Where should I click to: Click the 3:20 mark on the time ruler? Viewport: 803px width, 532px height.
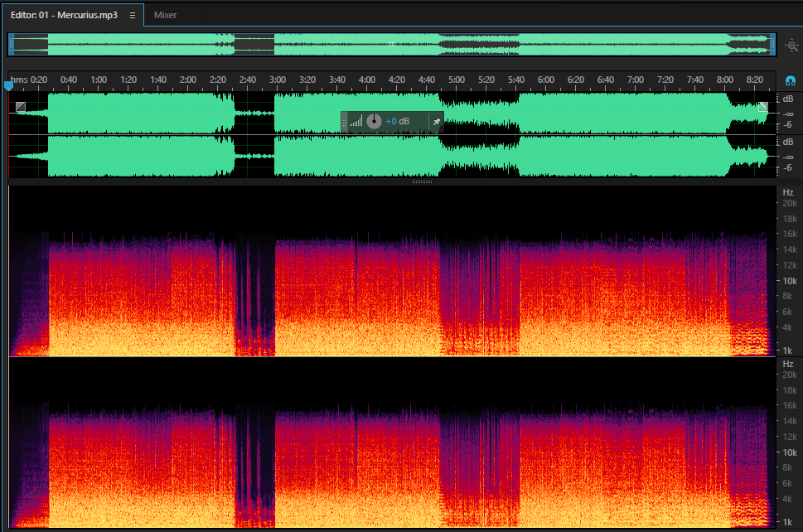point(307,80)
